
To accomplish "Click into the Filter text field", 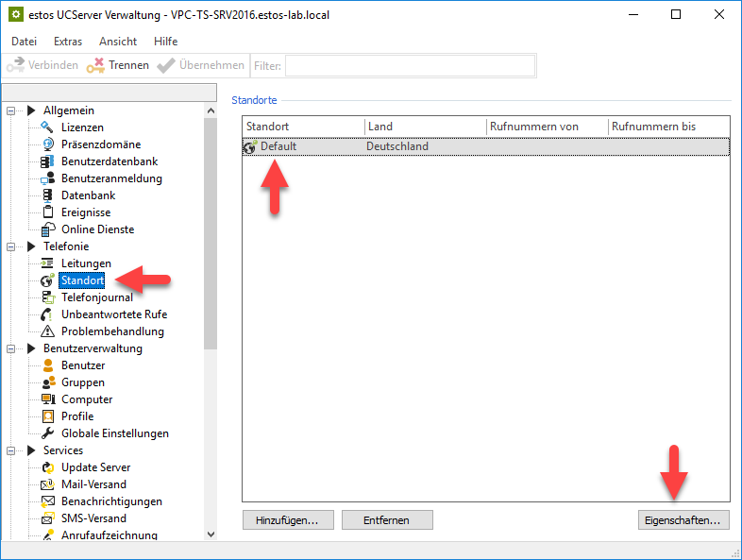I will point(410,65).
